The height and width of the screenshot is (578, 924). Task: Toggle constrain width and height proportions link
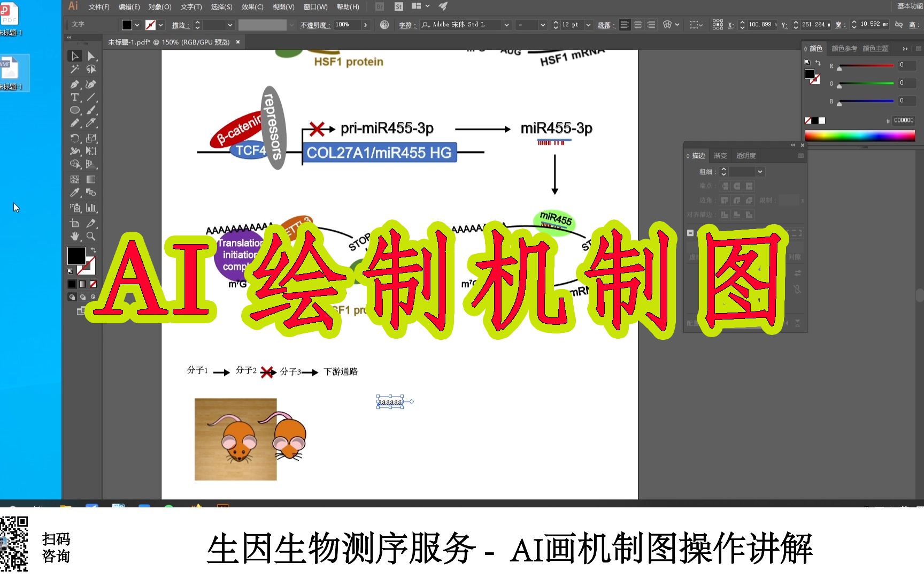(899, 25)
